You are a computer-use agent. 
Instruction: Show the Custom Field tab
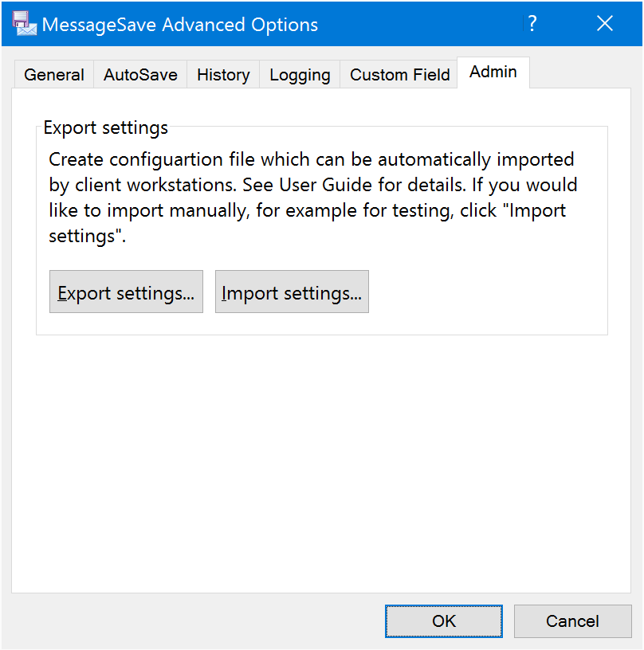pos(399,75)
